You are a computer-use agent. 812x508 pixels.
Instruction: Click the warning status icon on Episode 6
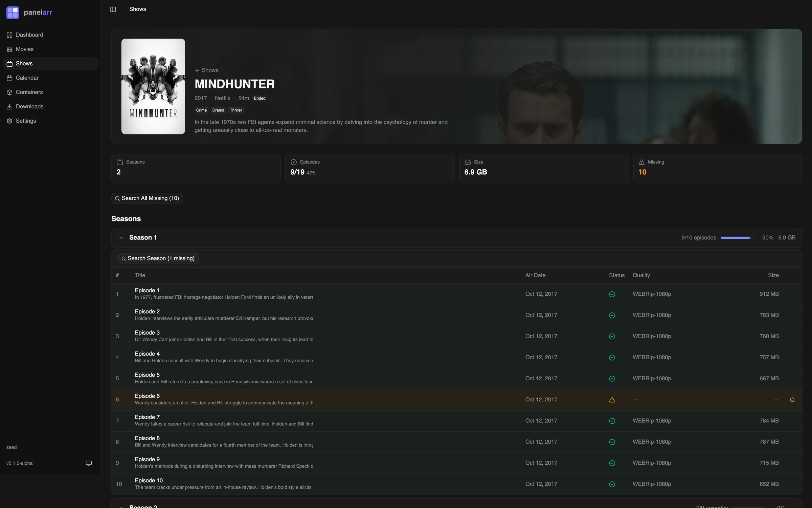612,400
